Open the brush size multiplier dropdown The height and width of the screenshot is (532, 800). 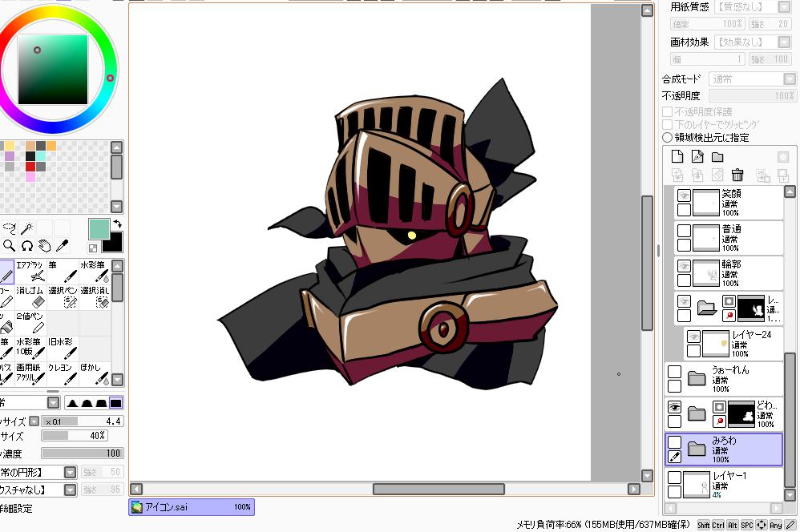point(34,421)
